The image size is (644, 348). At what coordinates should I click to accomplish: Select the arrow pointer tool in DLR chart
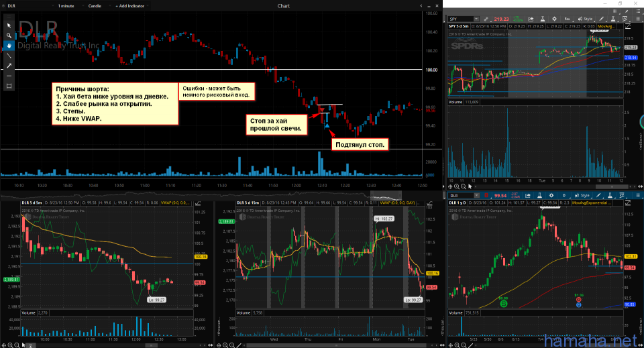click(x=9, y=25)
